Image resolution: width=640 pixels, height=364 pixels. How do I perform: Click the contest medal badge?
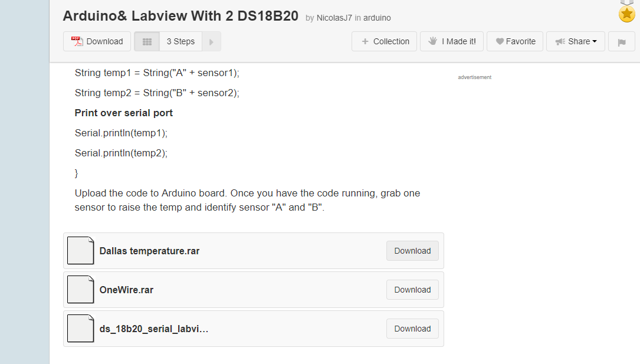pyautogui.click(x=626, y=13)
